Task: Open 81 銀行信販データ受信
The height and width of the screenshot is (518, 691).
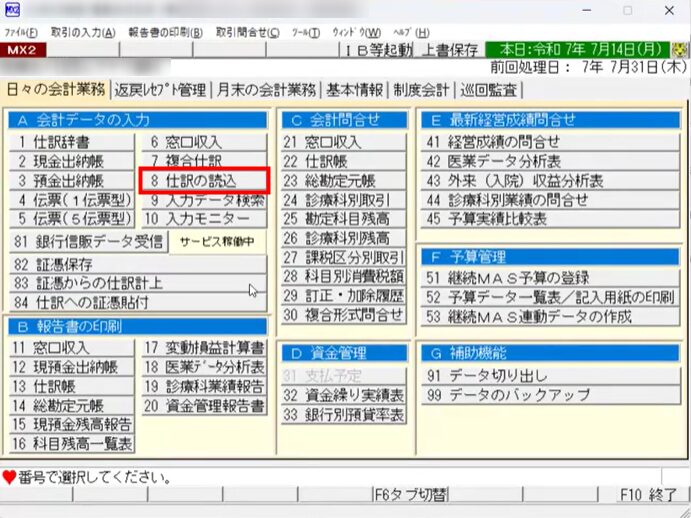Action: coord(88,241)
